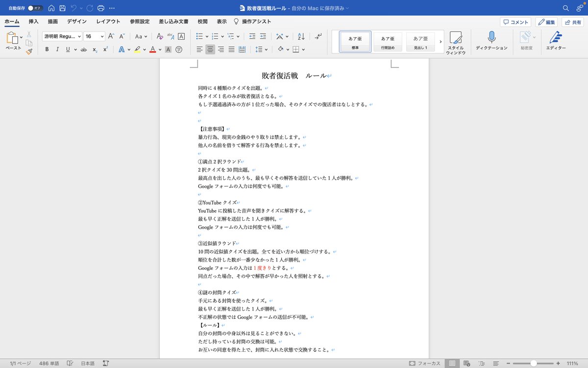Click the Share button (共有)
Image resolution: width=588 pixels, height=368 pixels.
(572, 22)
